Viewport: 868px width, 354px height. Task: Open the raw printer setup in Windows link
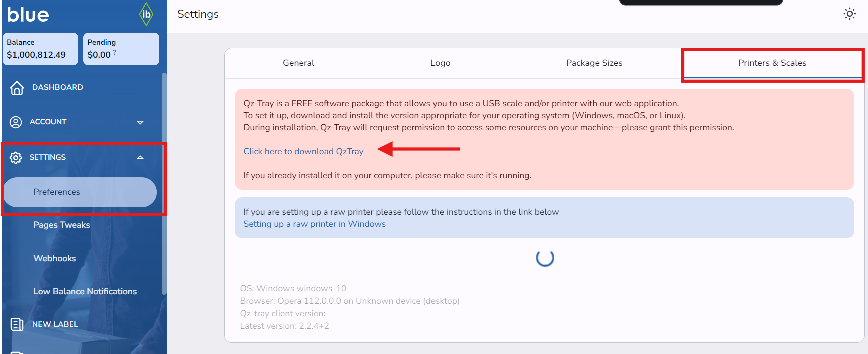(314, 224)
